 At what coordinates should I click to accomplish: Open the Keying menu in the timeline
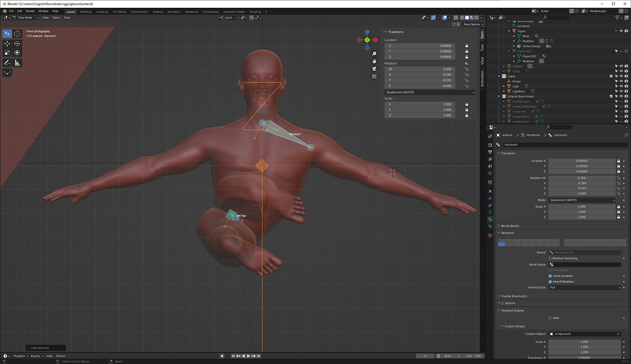pyautogui.click(x=36, y=356)
